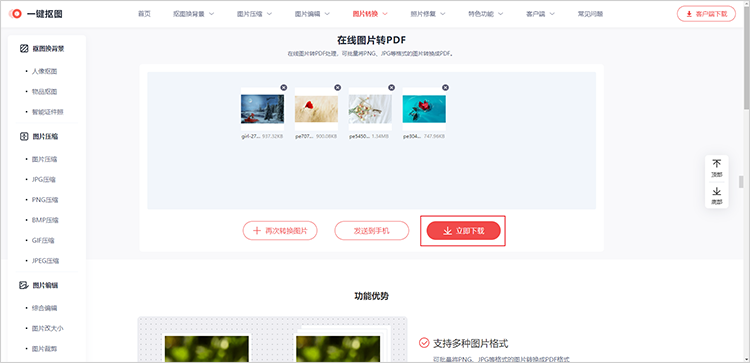The width and height of the screenshot is (750, 363).
Task: Jump to page bottom with 底部 icon
Action: pyautogui.click(x=717, y=191)
